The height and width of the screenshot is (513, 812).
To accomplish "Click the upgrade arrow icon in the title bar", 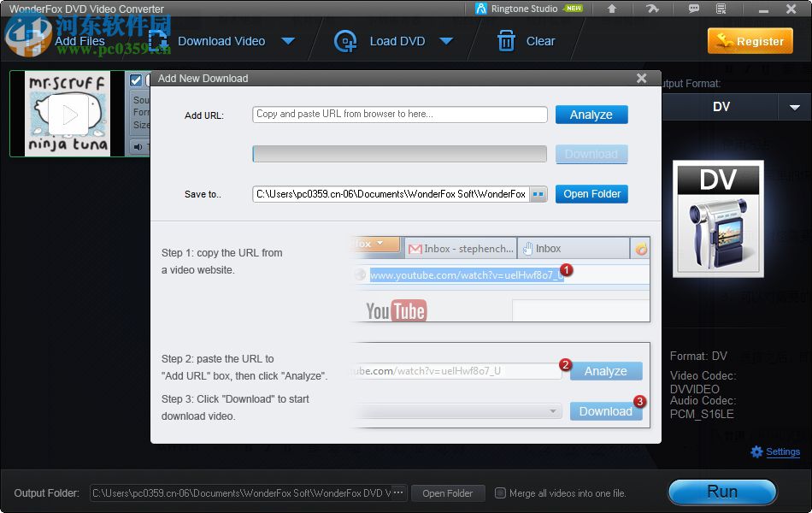I will tap(652, 9).
